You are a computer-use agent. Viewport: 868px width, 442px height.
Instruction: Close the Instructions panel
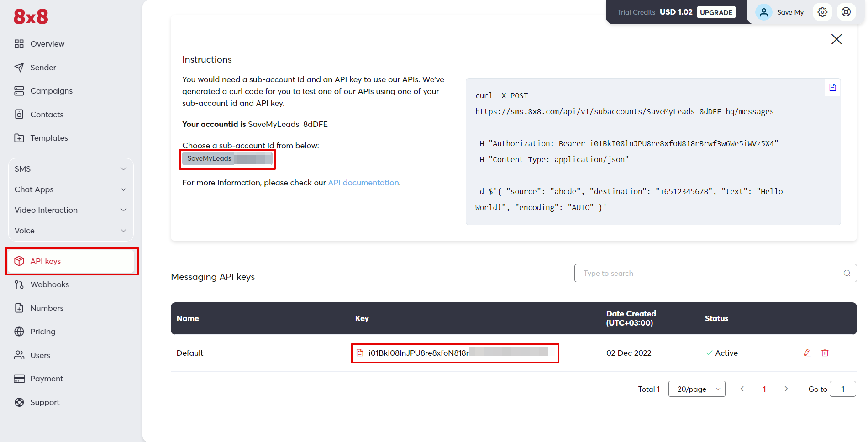(x=836, y=39)
